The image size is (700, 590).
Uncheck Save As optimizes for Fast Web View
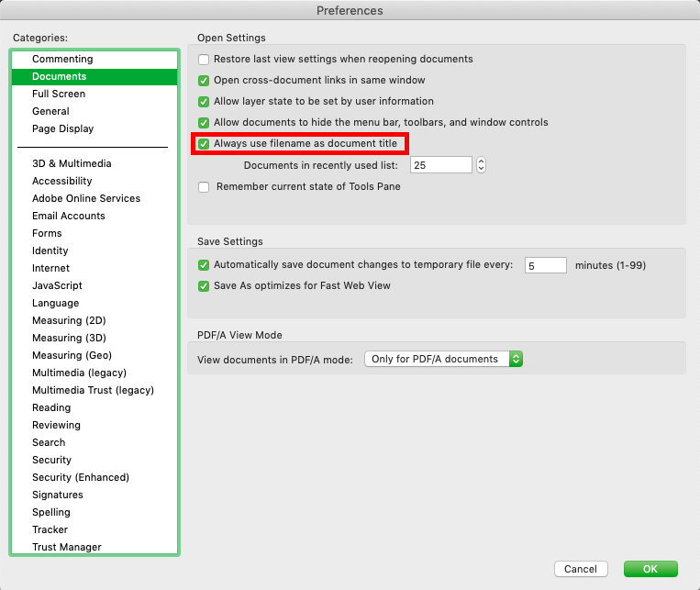[x=204, y=286]
